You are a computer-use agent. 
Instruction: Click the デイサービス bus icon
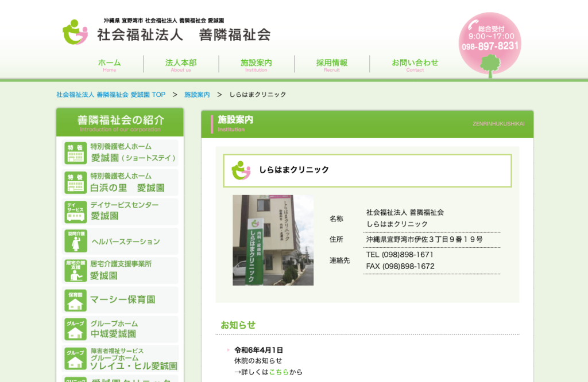(75, 212)
